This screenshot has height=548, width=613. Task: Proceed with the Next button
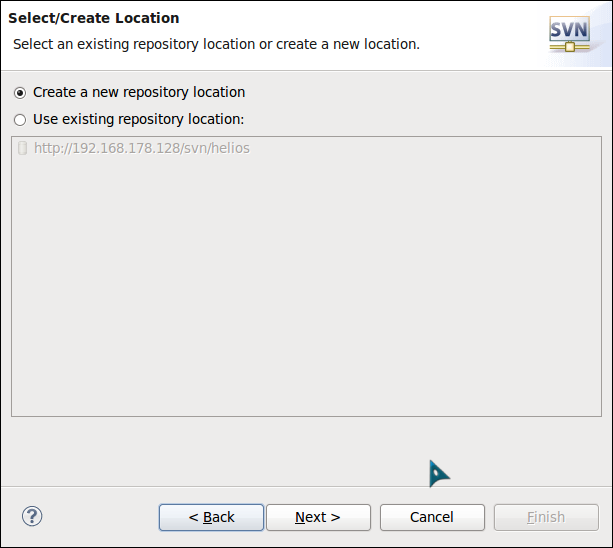point(318,517)
